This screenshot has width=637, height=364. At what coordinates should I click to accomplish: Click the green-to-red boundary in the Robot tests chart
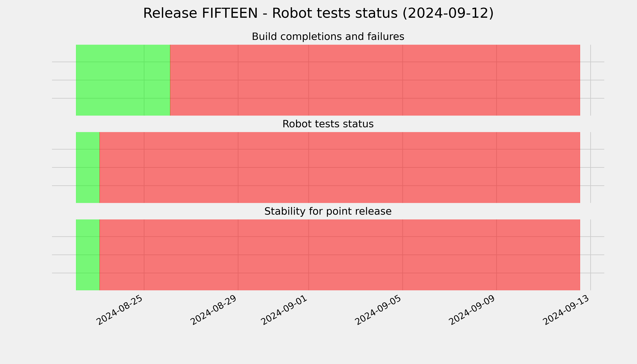coord(99,167)
